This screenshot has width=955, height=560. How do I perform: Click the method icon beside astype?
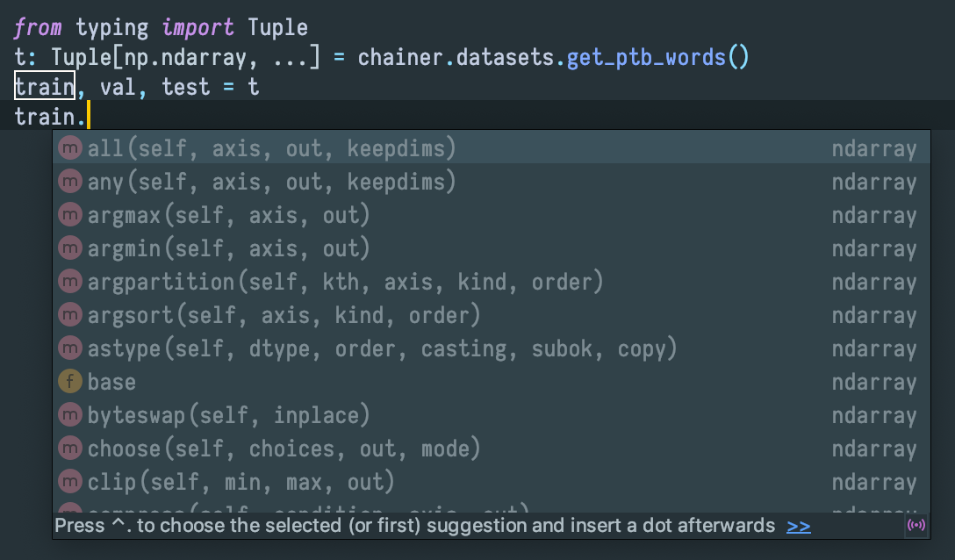(70, 348)
